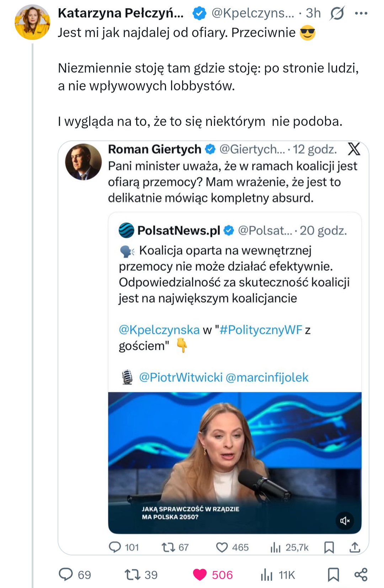Viewport: 384px width, 588px height.
Task: Click the quoted post's upload share icon
Action: point(354,547)
